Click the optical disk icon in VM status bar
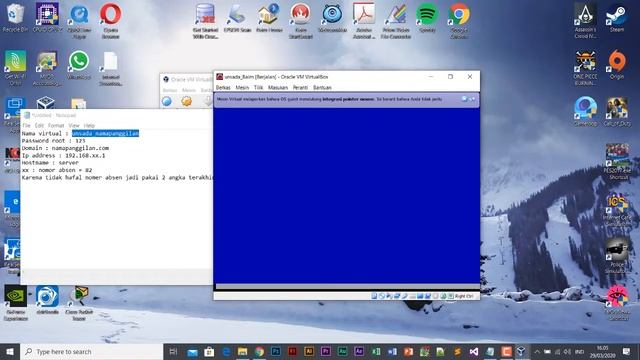The image size is (640, 360). coord(381,296)
